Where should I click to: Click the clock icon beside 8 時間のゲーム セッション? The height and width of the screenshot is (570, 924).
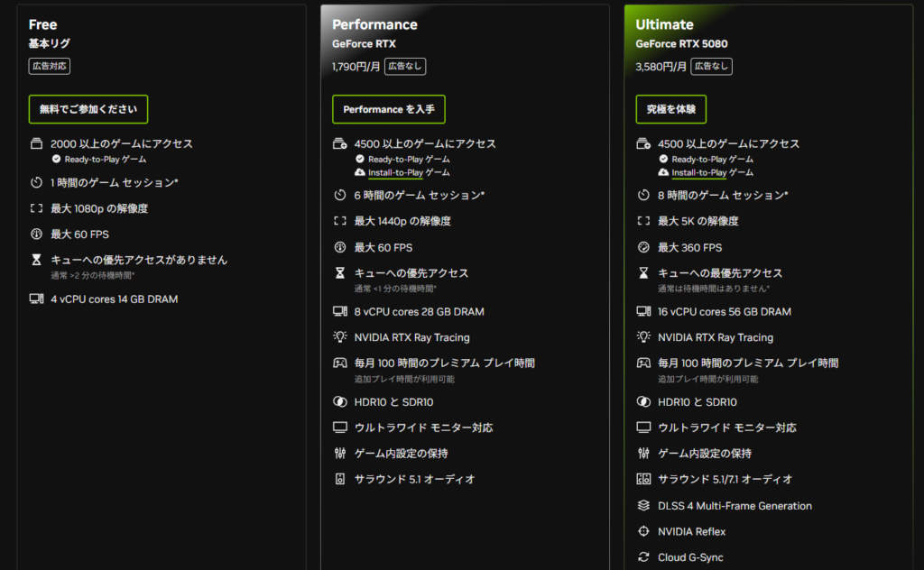[643, 196]
